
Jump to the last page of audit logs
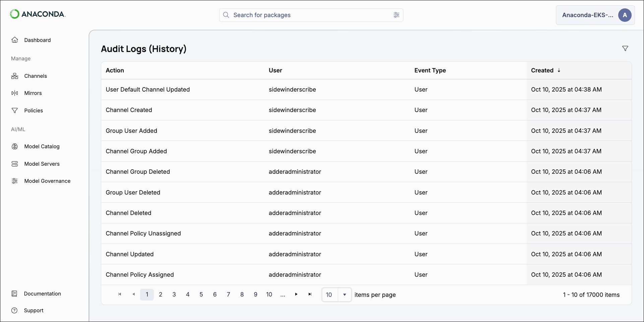pos(309,294)
